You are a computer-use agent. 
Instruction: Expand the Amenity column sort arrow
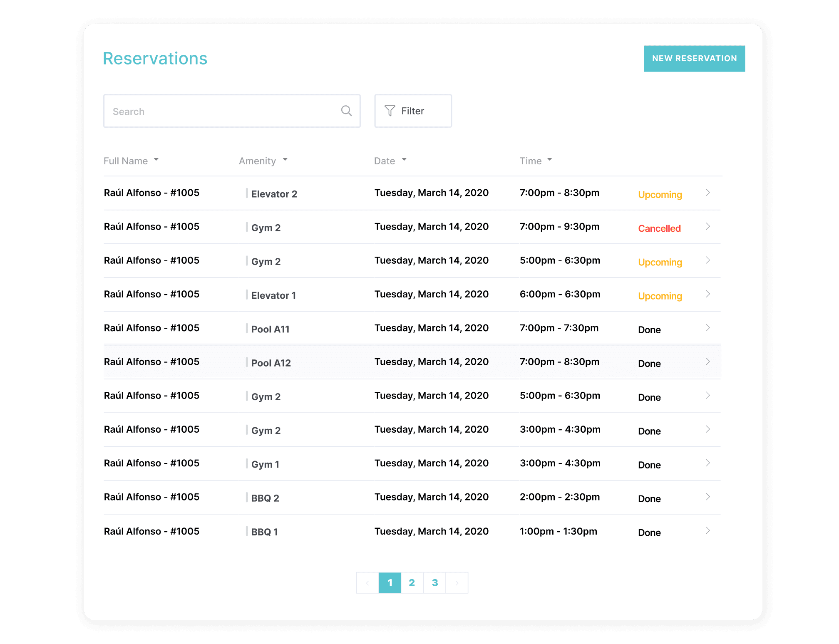(x=285, y=160)
